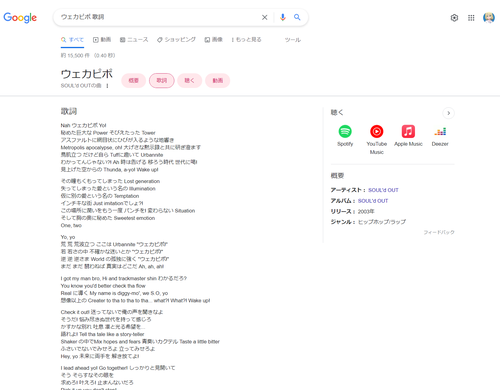Viewport: 500px width, 390px height.
Task: Open the account profile avatar
Action: (x=489, y=18)
